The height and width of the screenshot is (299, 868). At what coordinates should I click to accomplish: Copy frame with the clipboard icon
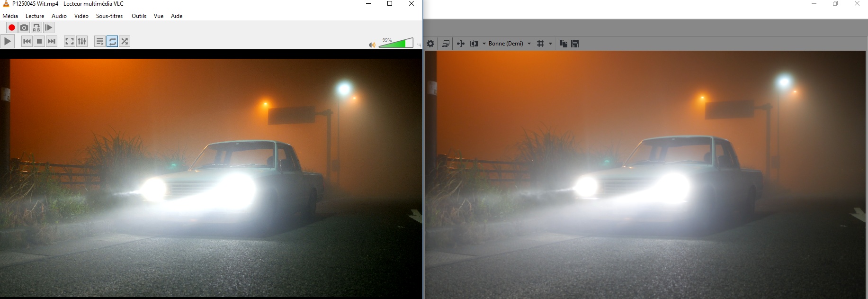(563, 44)
